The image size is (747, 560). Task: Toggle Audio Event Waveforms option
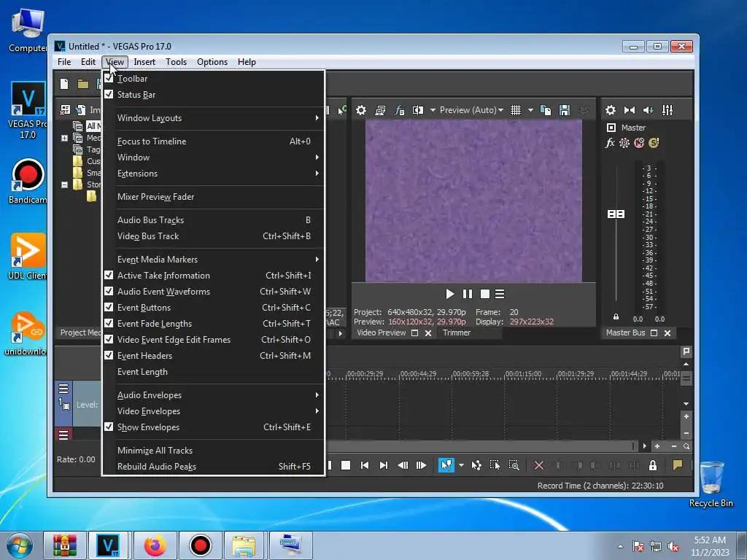pos(214,292)
